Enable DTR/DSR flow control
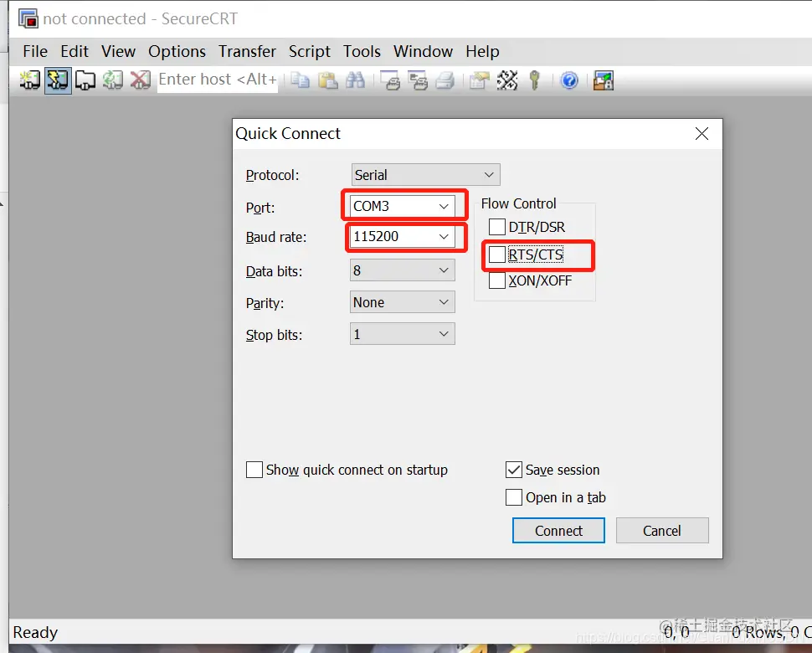The image size is (812, 653). coord(497,227)
